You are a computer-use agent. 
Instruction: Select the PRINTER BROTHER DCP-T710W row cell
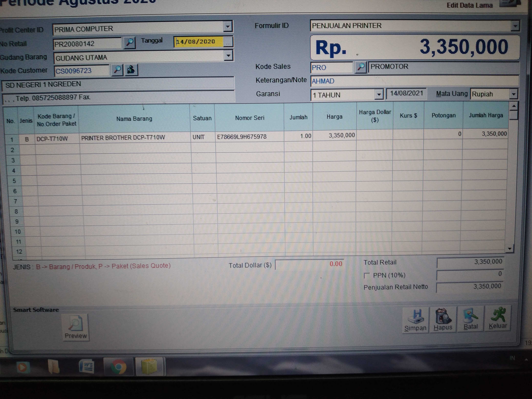[x=123, y=138]
